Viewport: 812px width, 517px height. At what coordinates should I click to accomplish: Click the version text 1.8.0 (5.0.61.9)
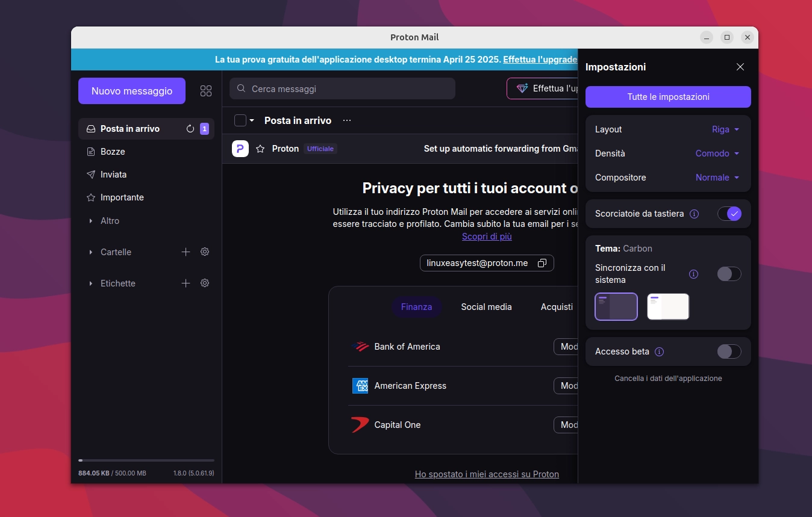[x=194, y=473]
